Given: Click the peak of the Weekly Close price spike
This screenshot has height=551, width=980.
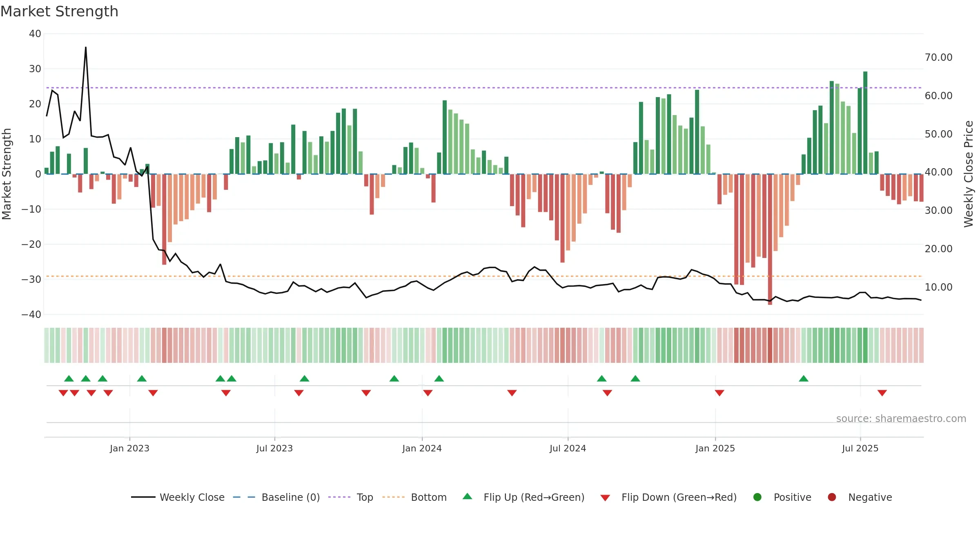Looking at the screenshot, I should coord(86,48).
